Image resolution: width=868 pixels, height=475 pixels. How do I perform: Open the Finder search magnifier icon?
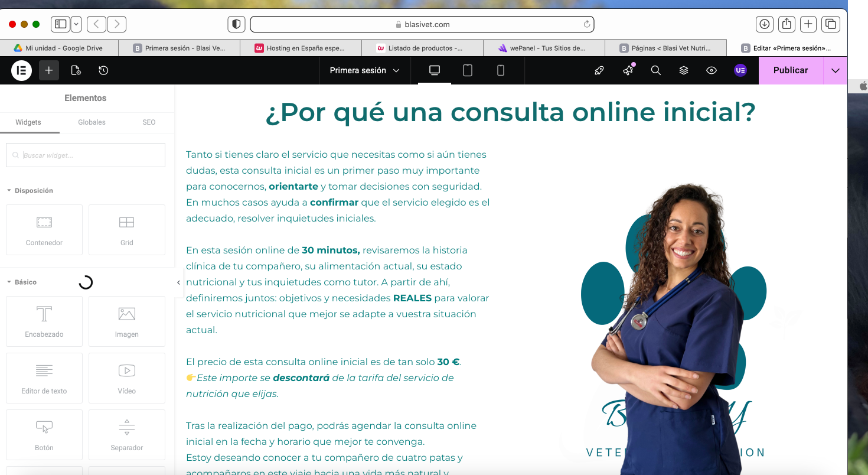click(x=655, y=70)
